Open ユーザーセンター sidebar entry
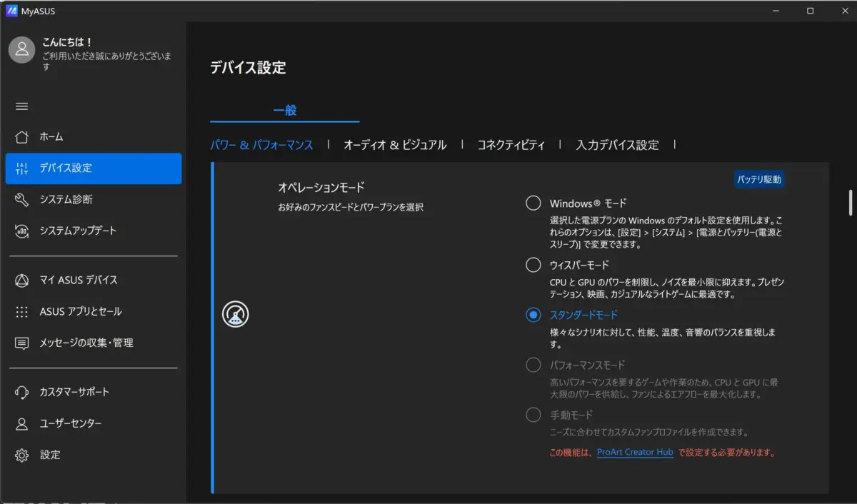The width and height of the screenshot is (857, 504). [94, 423]
